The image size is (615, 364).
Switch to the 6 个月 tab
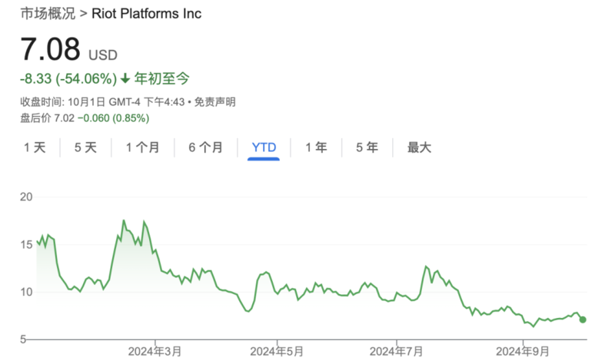[206, 147]
